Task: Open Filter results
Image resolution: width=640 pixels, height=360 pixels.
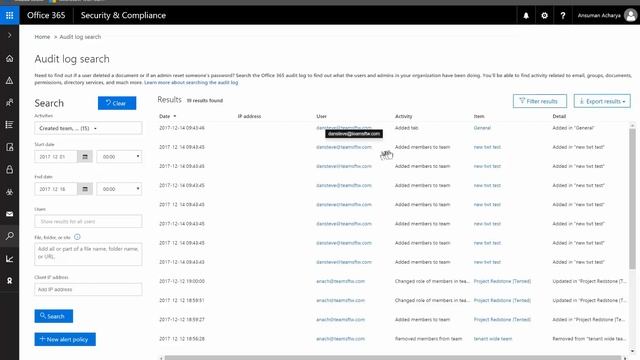Action: (540, 101)
